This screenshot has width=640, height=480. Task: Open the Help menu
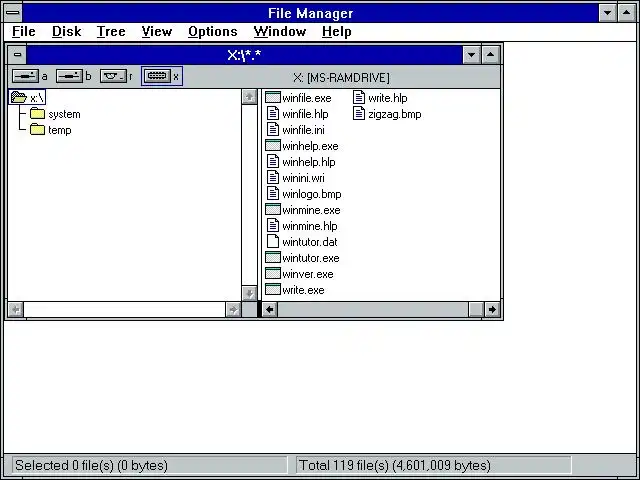[x=337, y=31]
